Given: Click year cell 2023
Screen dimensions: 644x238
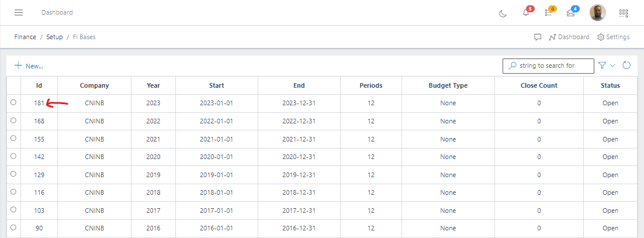Looking at the screenshot, I should (154, 103).
